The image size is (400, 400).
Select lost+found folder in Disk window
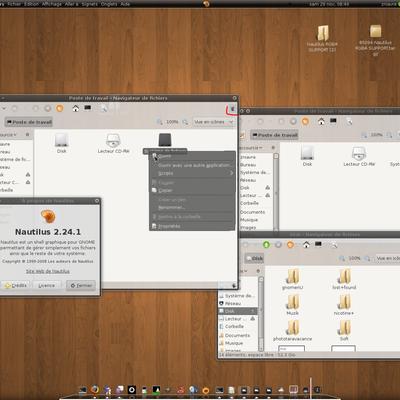[344, 279]
